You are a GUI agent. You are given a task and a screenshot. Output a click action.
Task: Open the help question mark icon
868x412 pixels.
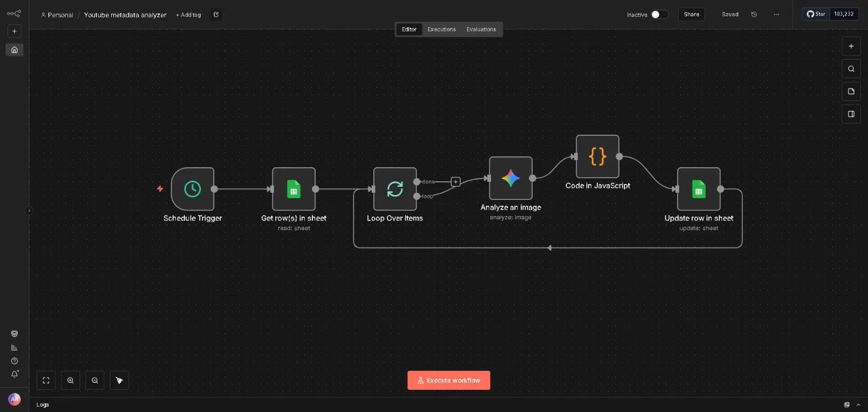point(15,361)
